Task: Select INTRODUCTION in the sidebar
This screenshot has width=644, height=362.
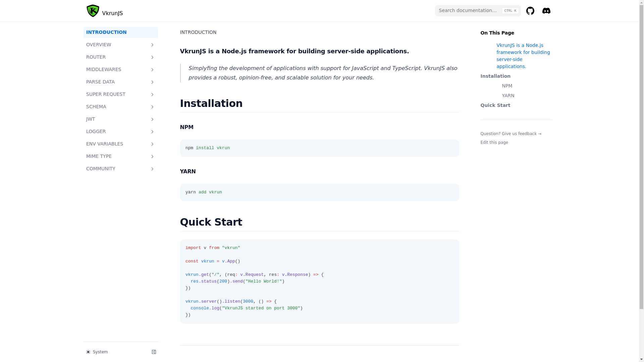Action: (x=121, y=32)
